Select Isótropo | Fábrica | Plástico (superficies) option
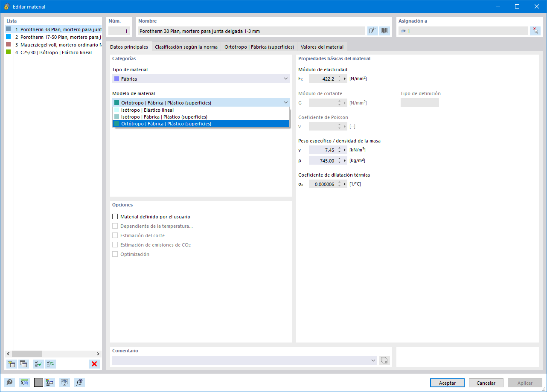Screen dimensions: 547x392 point(201,117)
